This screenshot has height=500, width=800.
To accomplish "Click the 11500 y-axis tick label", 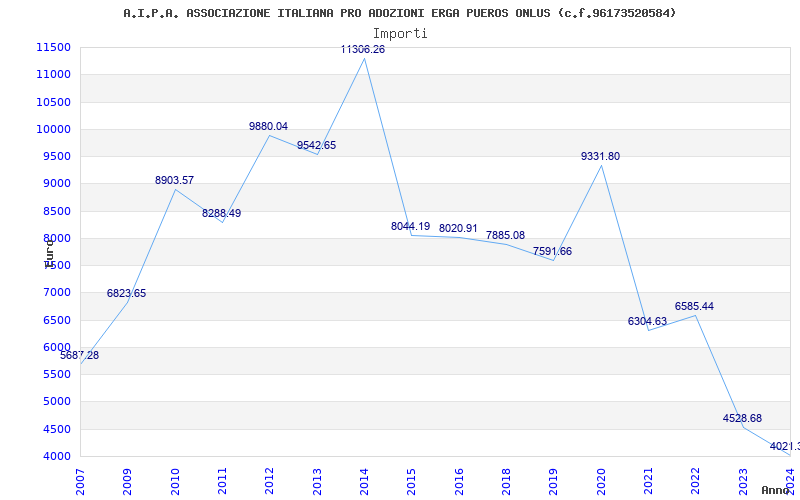I will coord(53,47).
